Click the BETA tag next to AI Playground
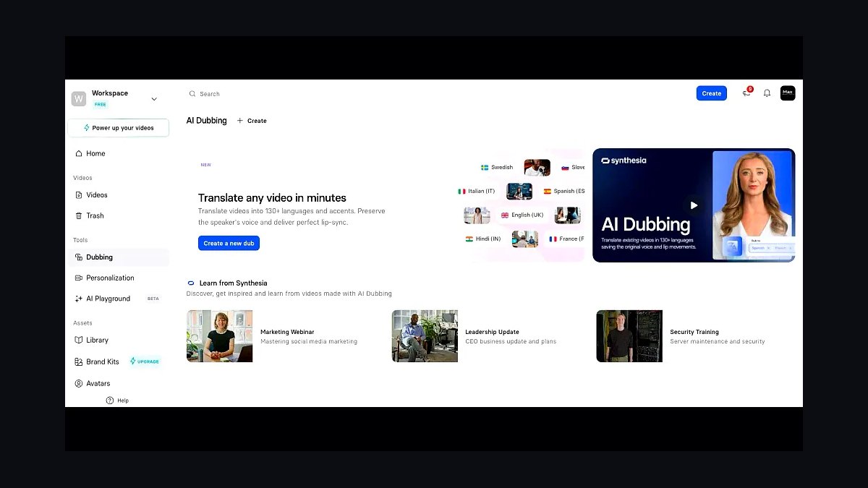 (x=153, y=299)
